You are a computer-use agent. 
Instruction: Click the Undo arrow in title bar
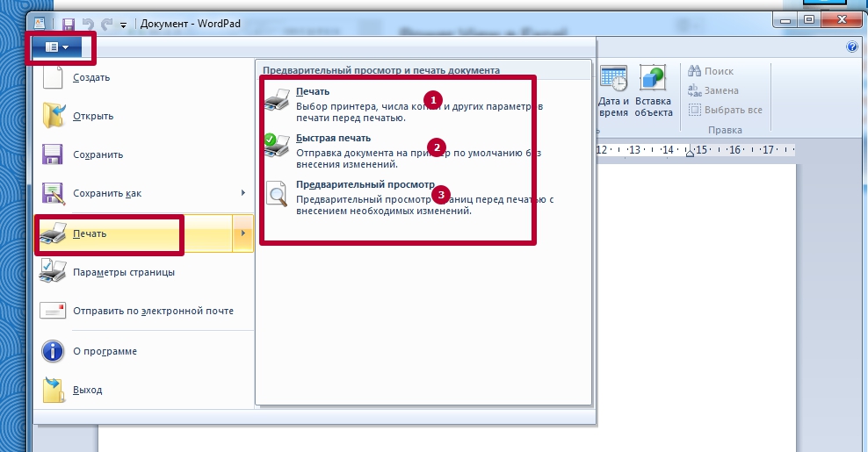pos(86,24)
